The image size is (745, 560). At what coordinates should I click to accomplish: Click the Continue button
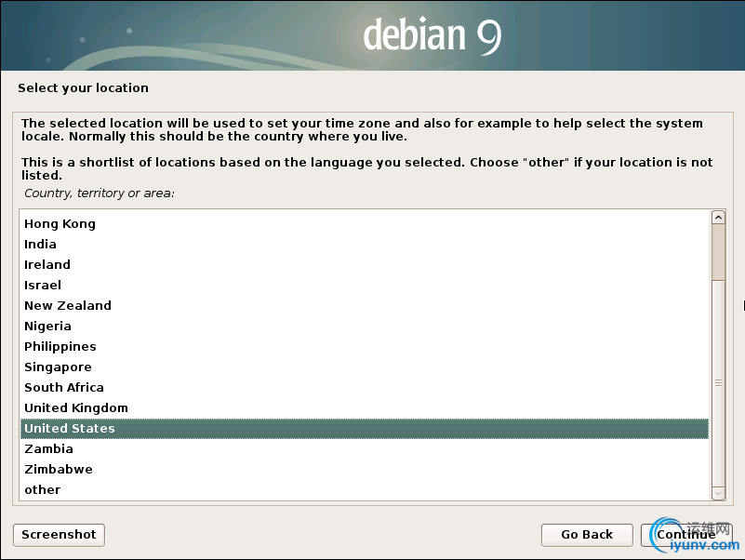pos(686,535)
